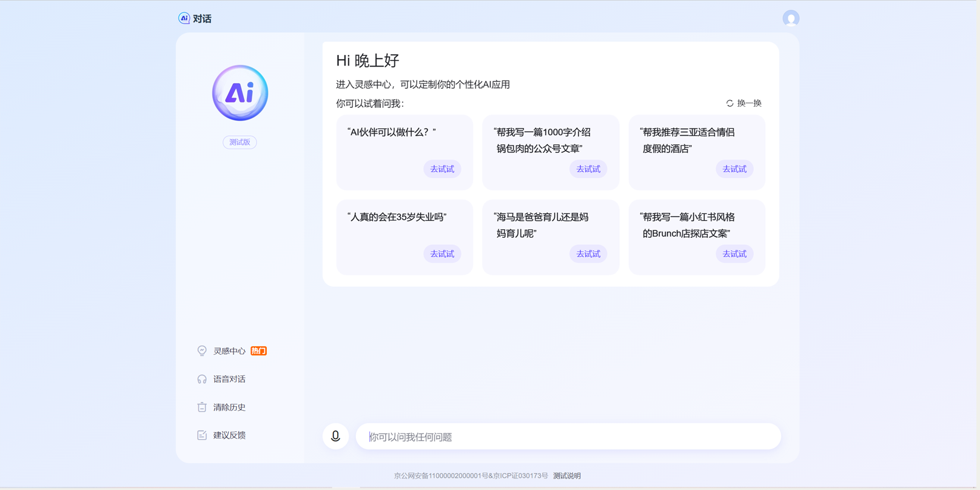
Task: Try the "AI伙伴可以做什么" suggestion
Action: 441,169
